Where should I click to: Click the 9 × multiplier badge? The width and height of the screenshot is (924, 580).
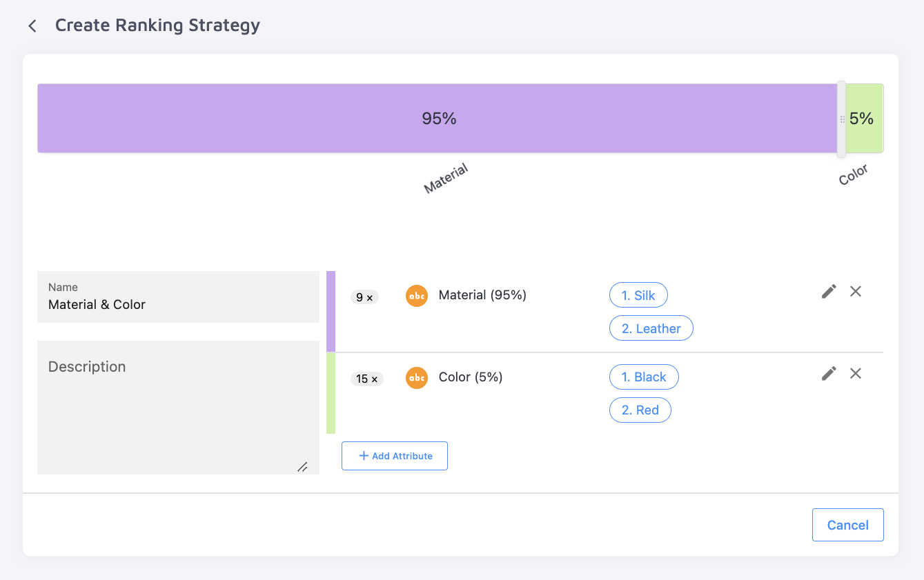pos(364,298)
